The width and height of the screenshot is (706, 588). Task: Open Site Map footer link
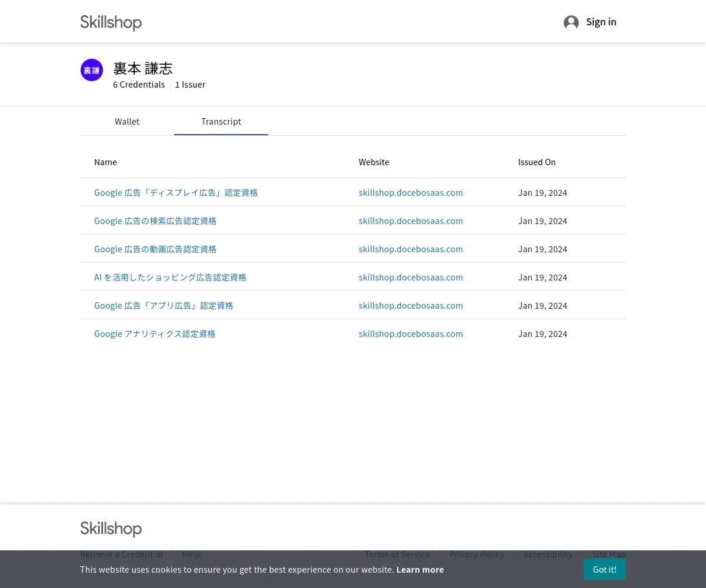(609, 554)
